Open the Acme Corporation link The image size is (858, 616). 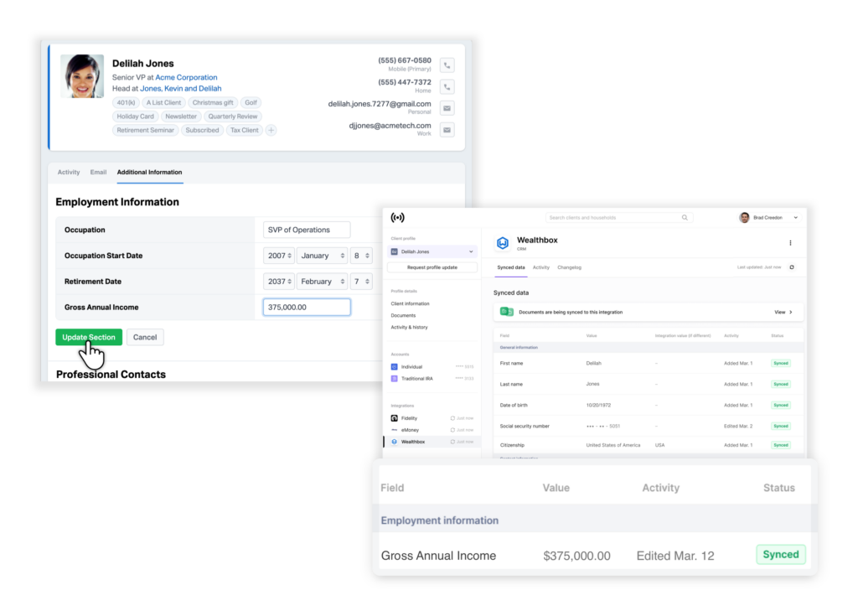[186, 76]
